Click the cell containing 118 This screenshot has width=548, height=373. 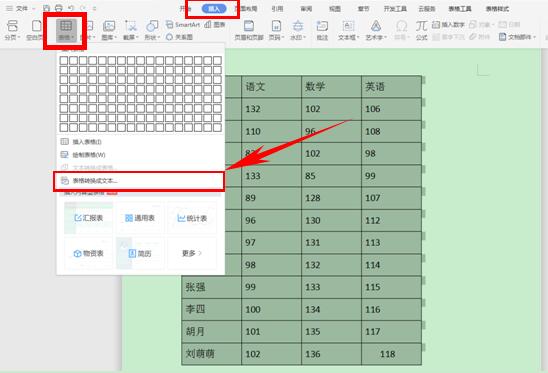(x=391, y=354)
